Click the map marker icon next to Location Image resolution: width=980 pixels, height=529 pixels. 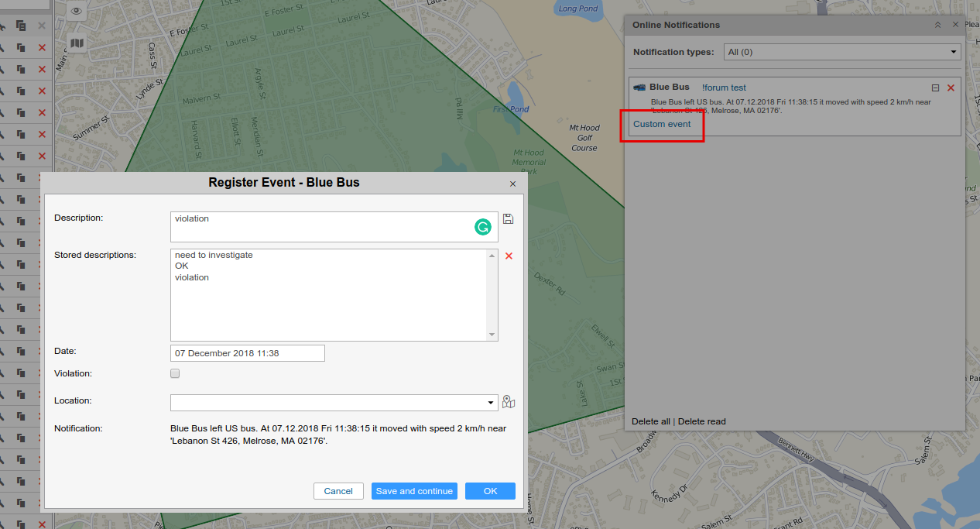point(509,402)
